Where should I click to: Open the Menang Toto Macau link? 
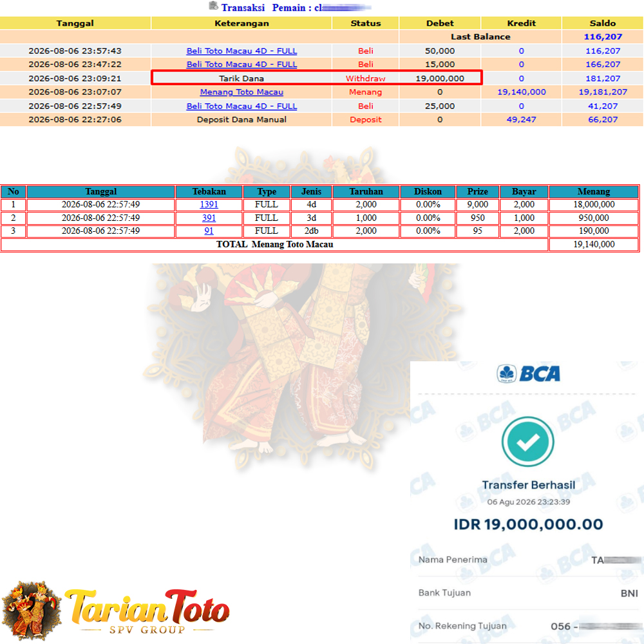coord(241,92)
